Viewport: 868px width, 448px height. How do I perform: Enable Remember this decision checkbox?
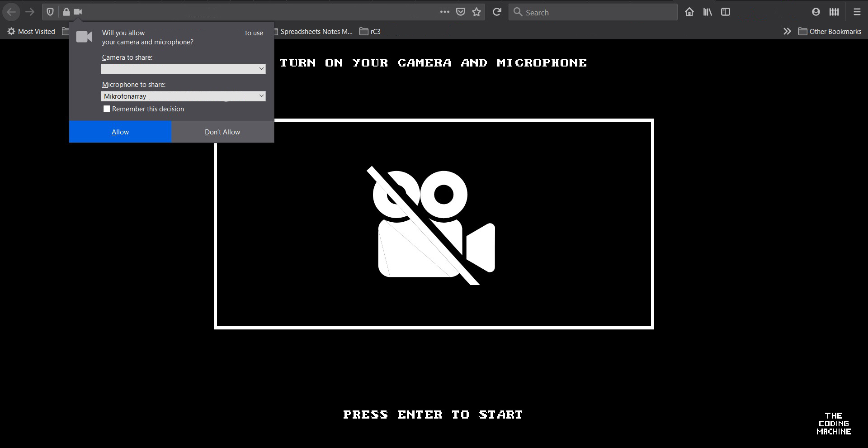[x=107, y=109]
